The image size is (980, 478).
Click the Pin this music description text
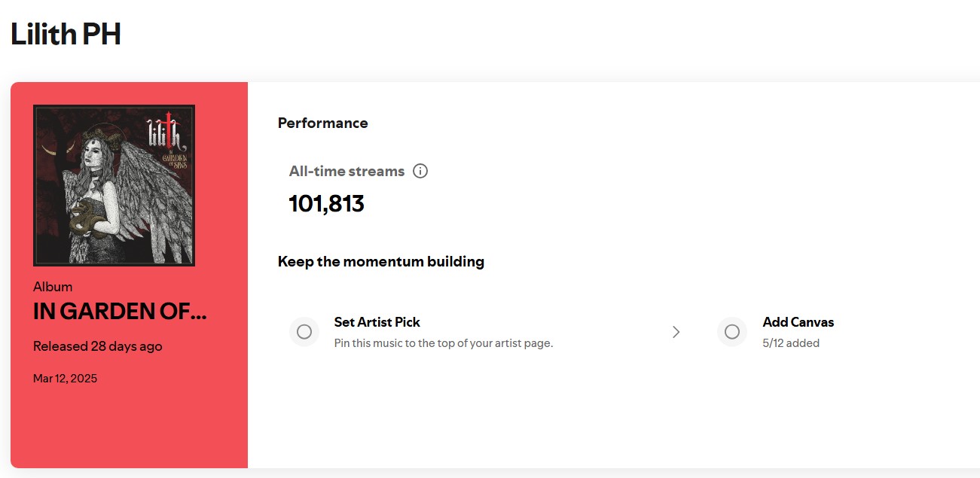click(444, 343)
